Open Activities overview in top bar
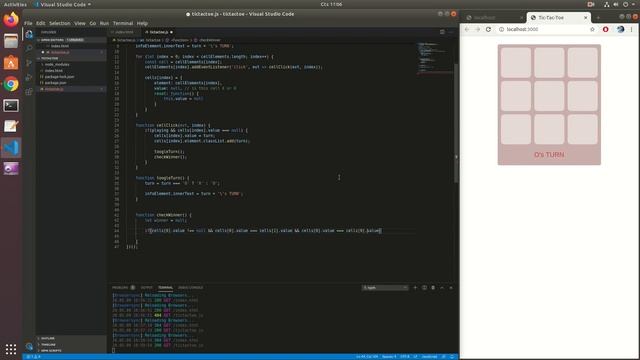This screenshot has height=360, width=640. [x=15, y=4]
